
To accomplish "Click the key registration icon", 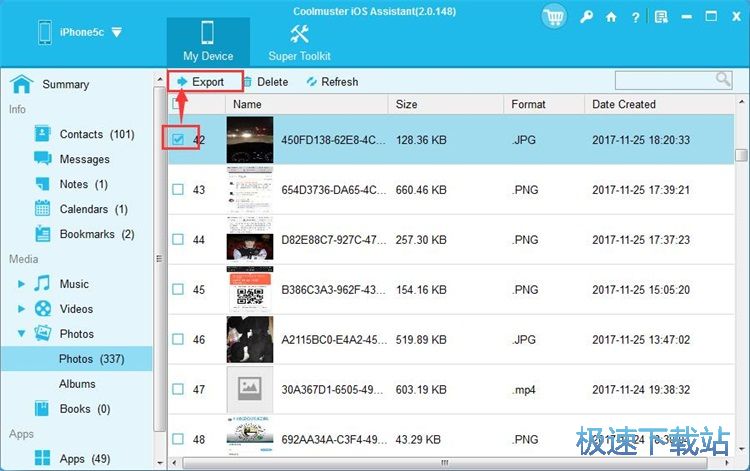I will [586, 17].
